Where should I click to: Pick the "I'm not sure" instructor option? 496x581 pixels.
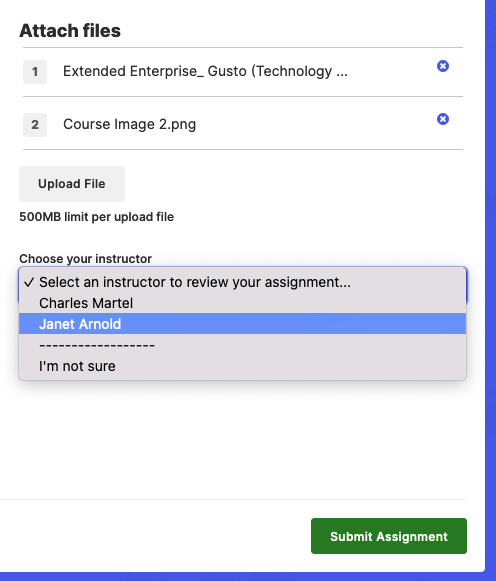242,366
